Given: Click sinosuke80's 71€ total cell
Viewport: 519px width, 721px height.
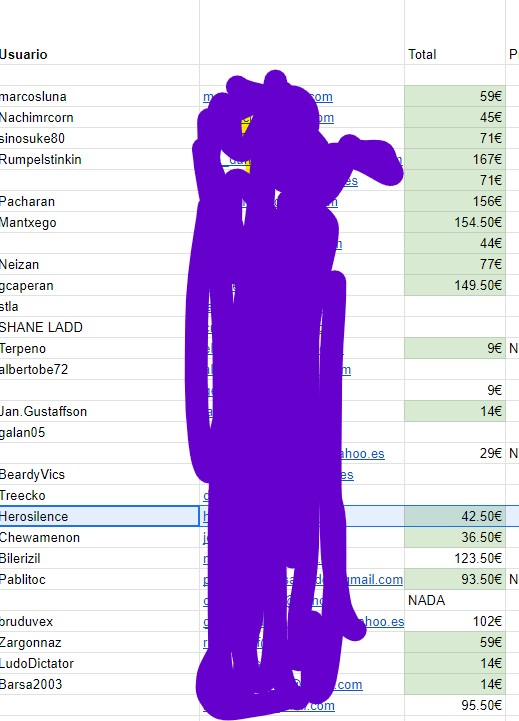Looking at the screenshot, I should pyautogui.click(x=455, y=138).
